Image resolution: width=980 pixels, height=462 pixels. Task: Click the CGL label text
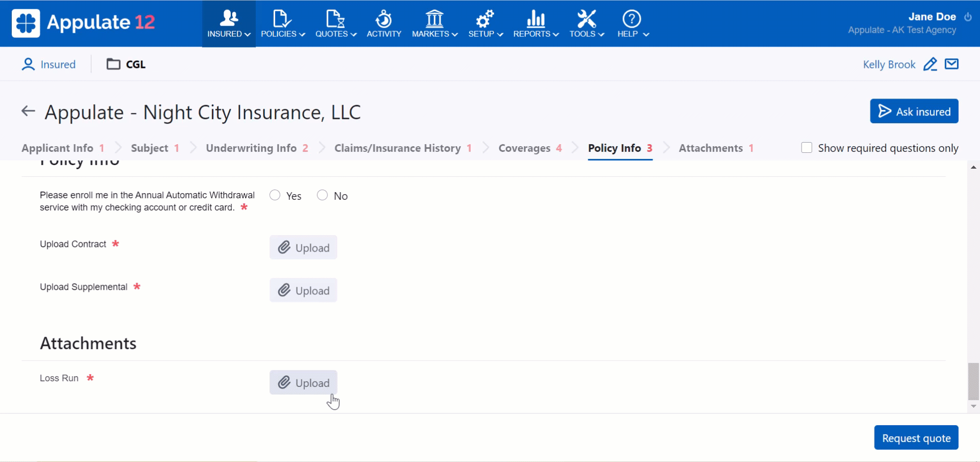pyautogui.click(x=136, y=64)
